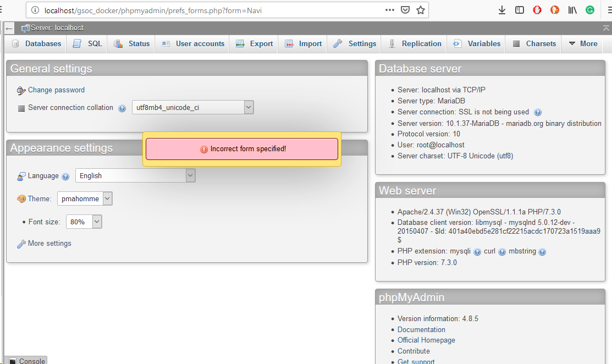612x364 pixels.
Task: Open the phpMyAdmin Console
Action: pos(25,361)
